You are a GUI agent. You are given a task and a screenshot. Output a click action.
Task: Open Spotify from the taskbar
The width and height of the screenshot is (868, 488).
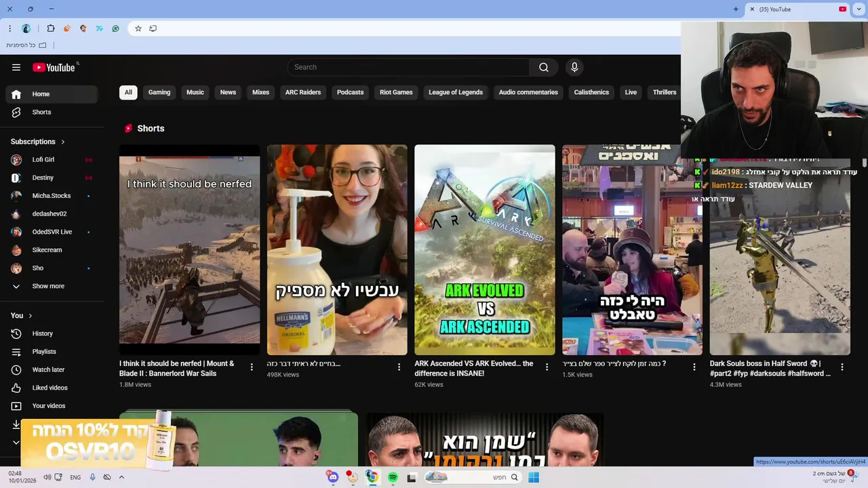393,477
